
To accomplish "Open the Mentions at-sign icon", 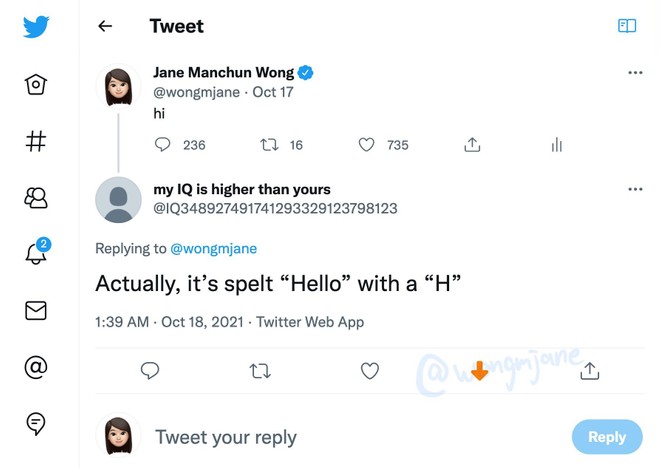I will tap(36, 367).
